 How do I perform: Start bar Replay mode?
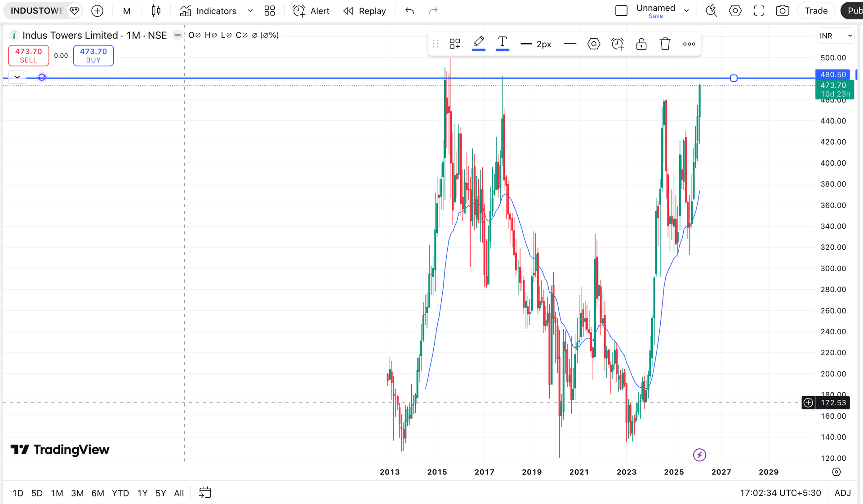365,11
